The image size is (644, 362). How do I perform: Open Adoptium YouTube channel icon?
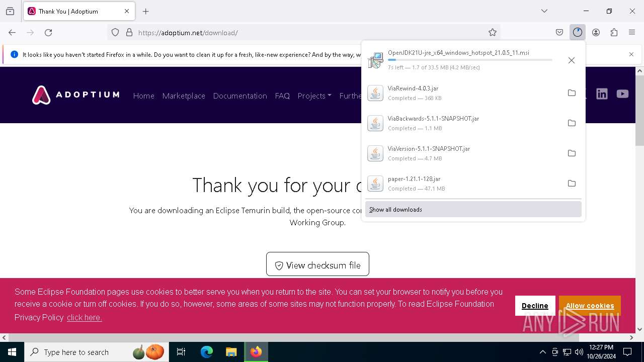(x=622, y=94)
